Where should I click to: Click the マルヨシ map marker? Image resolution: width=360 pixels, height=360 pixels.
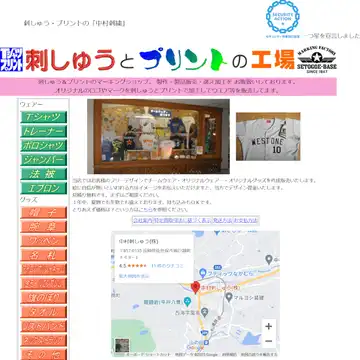[229, 297]
